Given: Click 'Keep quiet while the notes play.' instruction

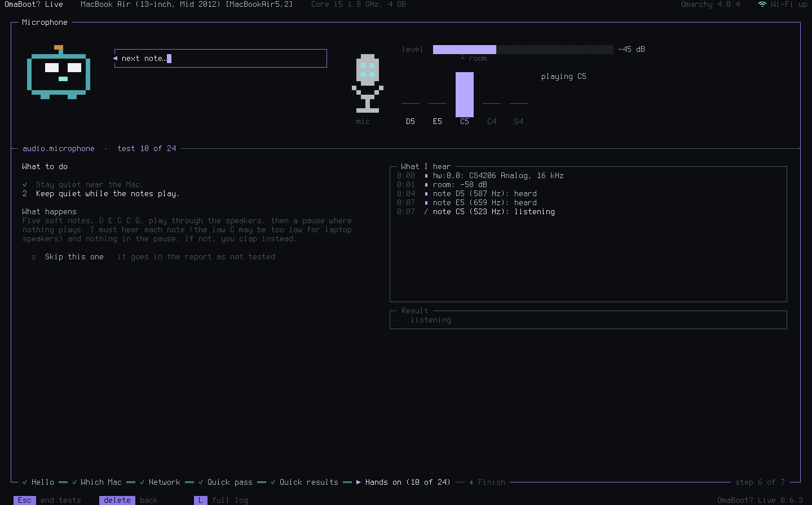Looking at the screenshot, I should pos(108,193).
